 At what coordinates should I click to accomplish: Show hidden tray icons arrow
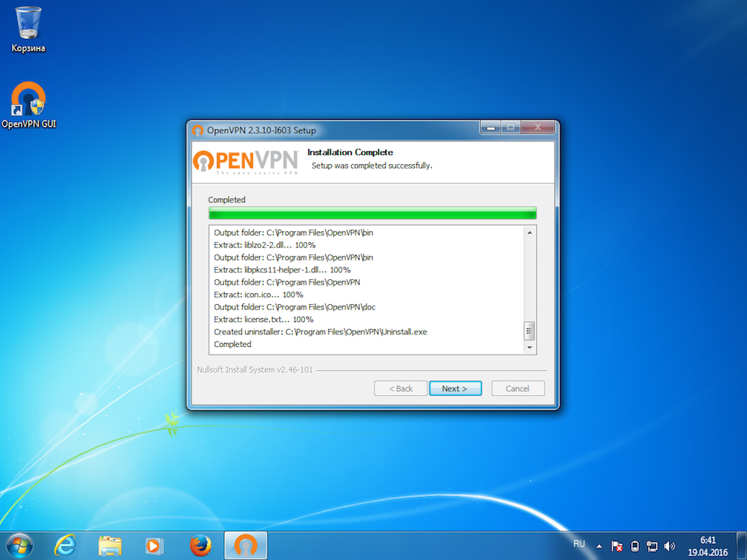599,547
